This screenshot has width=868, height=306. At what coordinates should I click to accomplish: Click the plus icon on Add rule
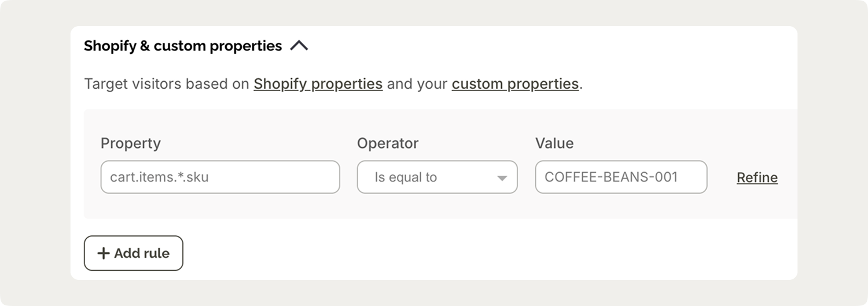click(104, 253)
